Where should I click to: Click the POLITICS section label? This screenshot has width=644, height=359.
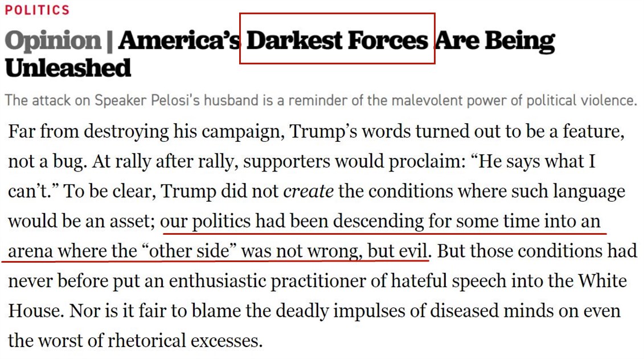(37, 10)
